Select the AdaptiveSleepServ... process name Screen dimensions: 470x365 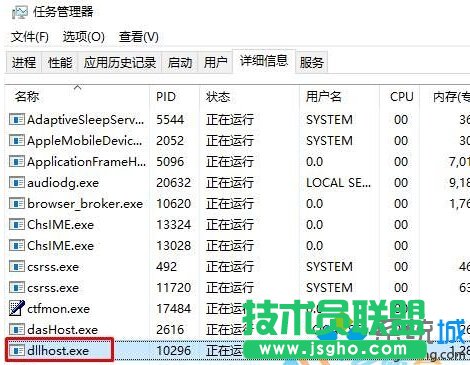point(86,120)
